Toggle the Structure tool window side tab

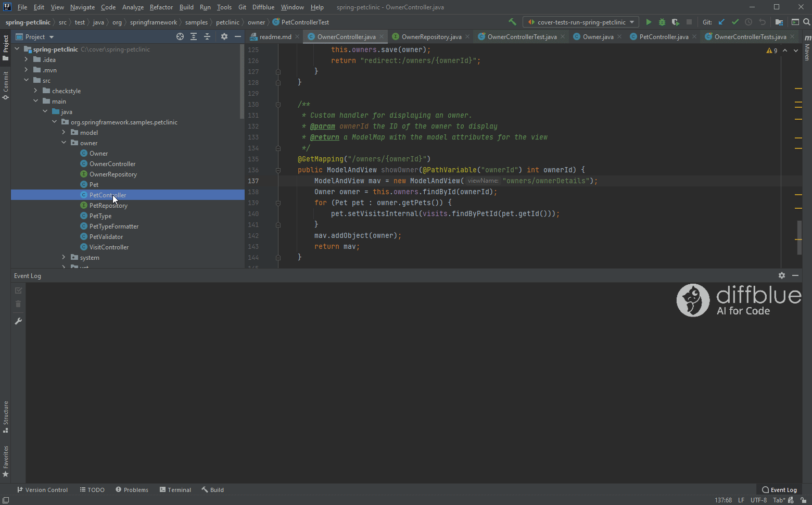pos(6,416)
